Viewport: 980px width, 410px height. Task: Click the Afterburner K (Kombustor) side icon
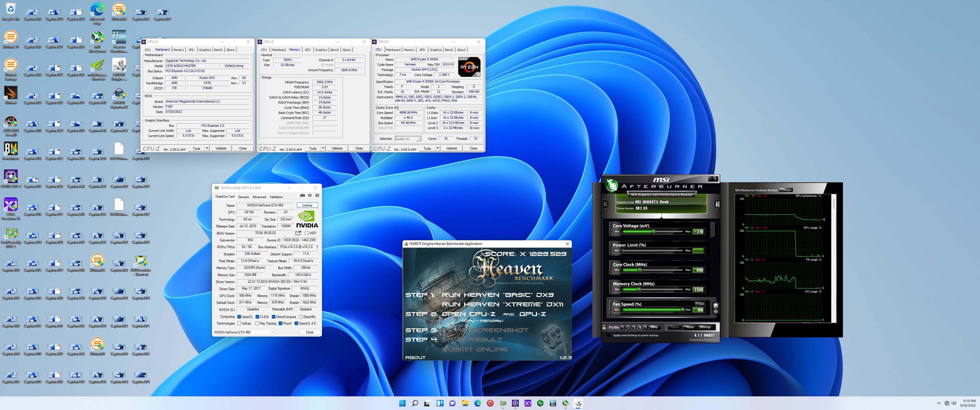click(606, 204)
